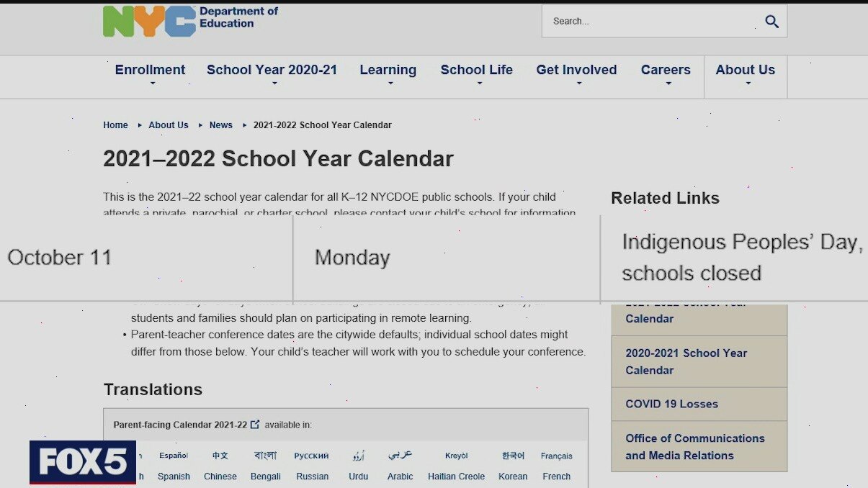Open the Careers navigation dropdown
This screenshot has height=488, width=868.
(x=666, y=71)
